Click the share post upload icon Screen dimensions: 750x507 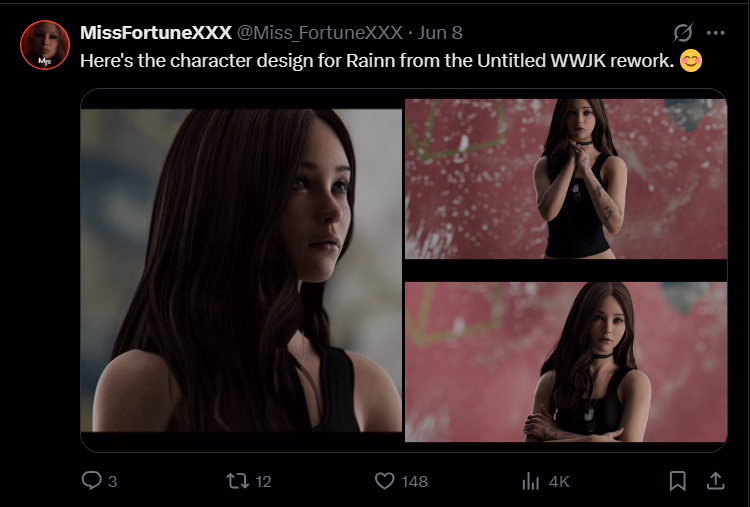pos(715,481)
